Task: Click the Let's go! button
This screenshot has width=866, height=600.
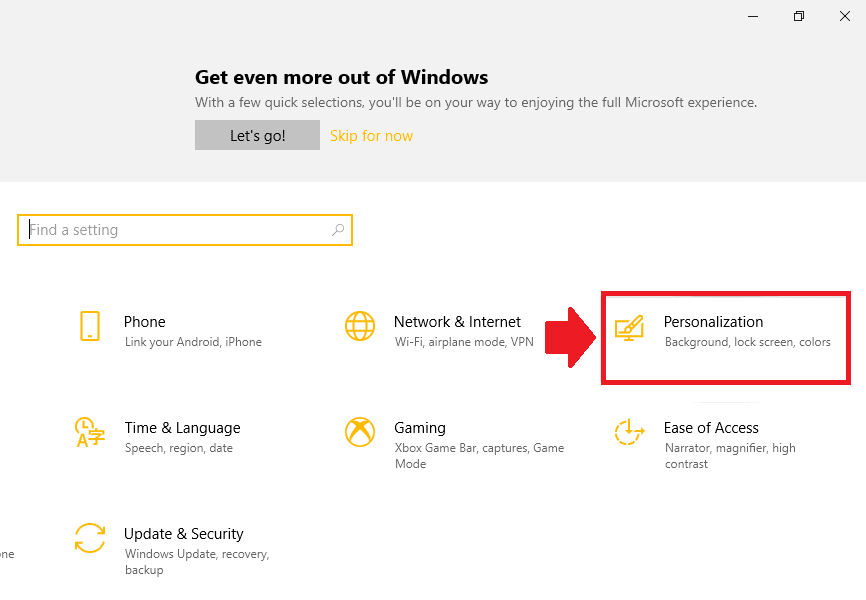Action: pyautogui.click(x=257, y=135)
